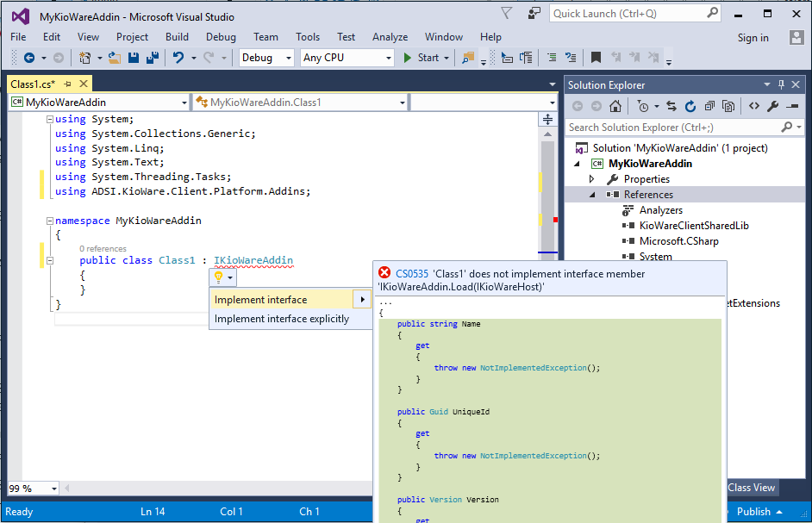Undo the last edit with the Undo icon

coord(178,58)
